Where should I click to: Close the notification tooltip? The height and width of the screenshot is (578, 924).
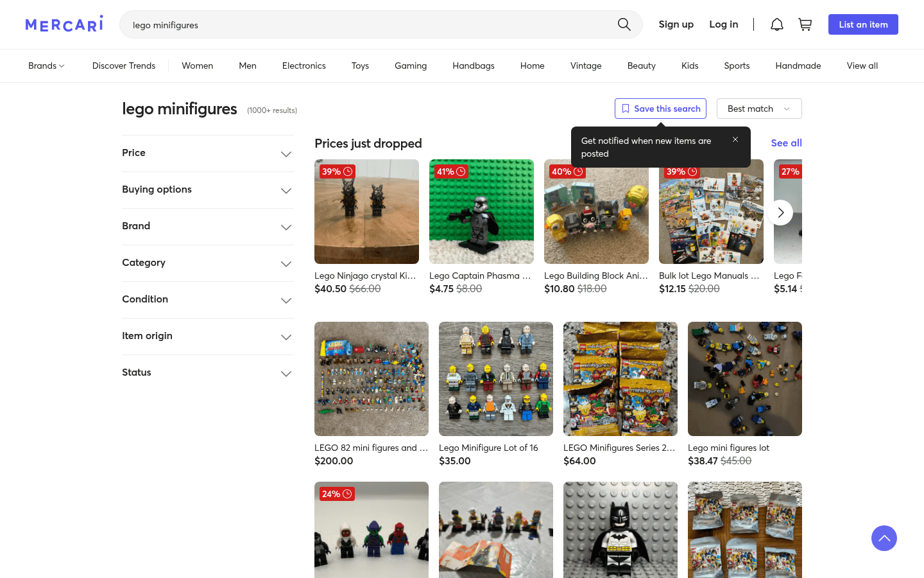coord(735,139)
